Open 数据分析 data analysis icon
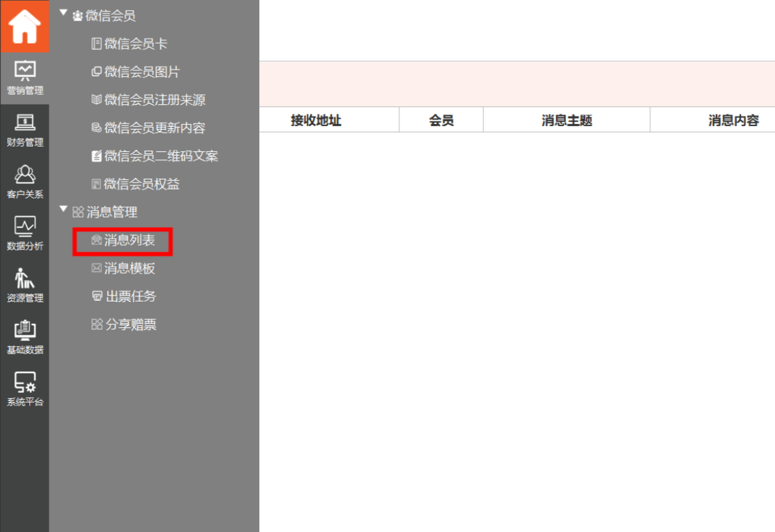The image size is (775, 532). point(25,233)
